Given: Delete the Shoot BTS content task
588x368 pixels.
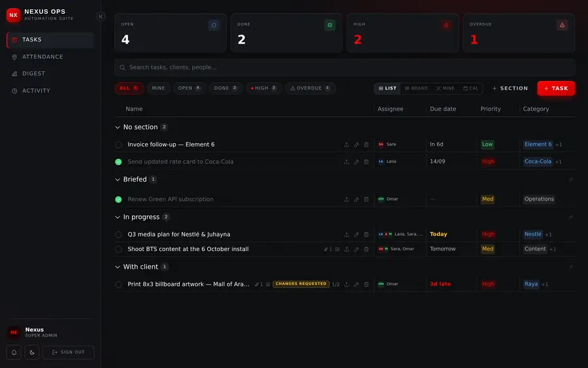Looking at the screenshot, I should tap(367, 250).
